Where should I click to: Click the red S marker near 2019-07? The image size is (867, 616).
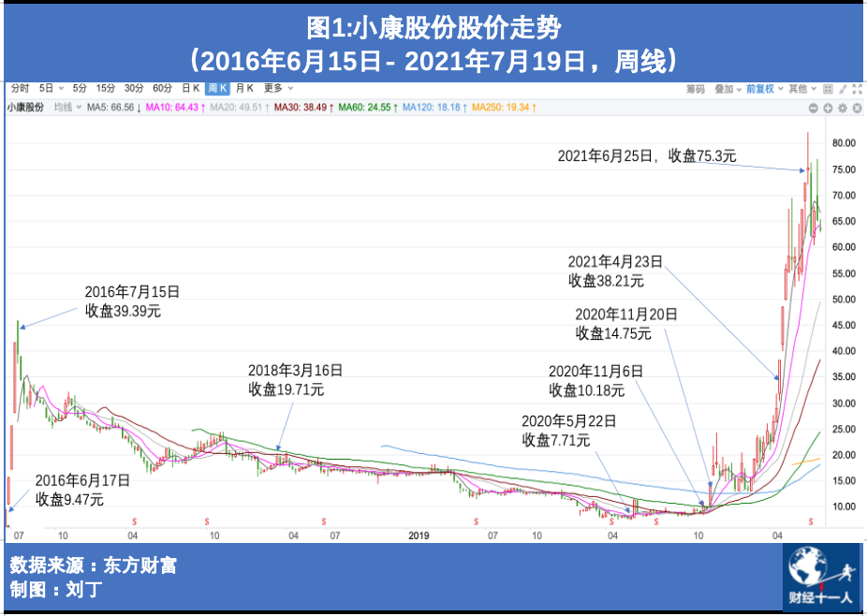pos(476,521)
